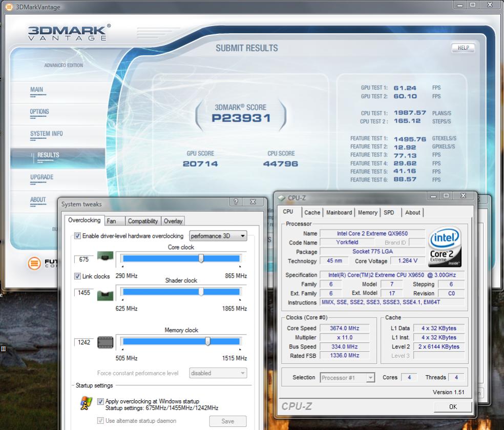Image resolution: width=504 pixels, height=430 pixels.
Task: Click the Intel Core 2 Extreme QX9650 name field
Action: tap(372, 234)
